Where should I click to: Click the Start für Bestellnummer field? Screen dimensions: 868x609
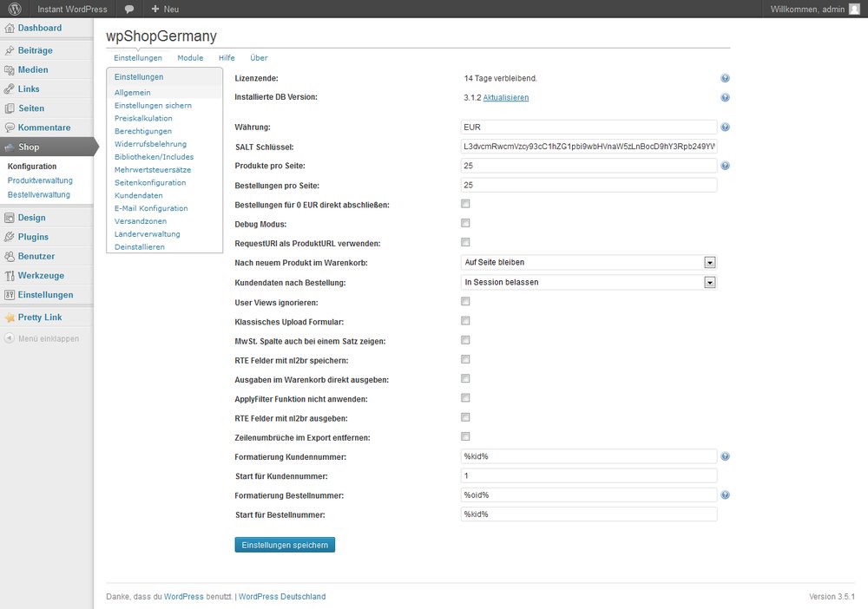pyautogui.click(x=589, y=514)
